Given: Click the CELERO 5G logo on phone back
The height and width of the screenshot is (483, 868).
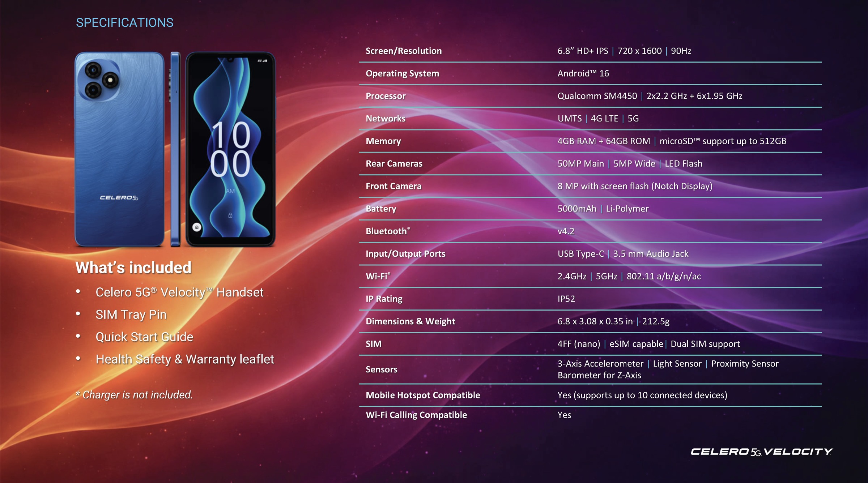Looking at the screenshot, I should 119,198.
